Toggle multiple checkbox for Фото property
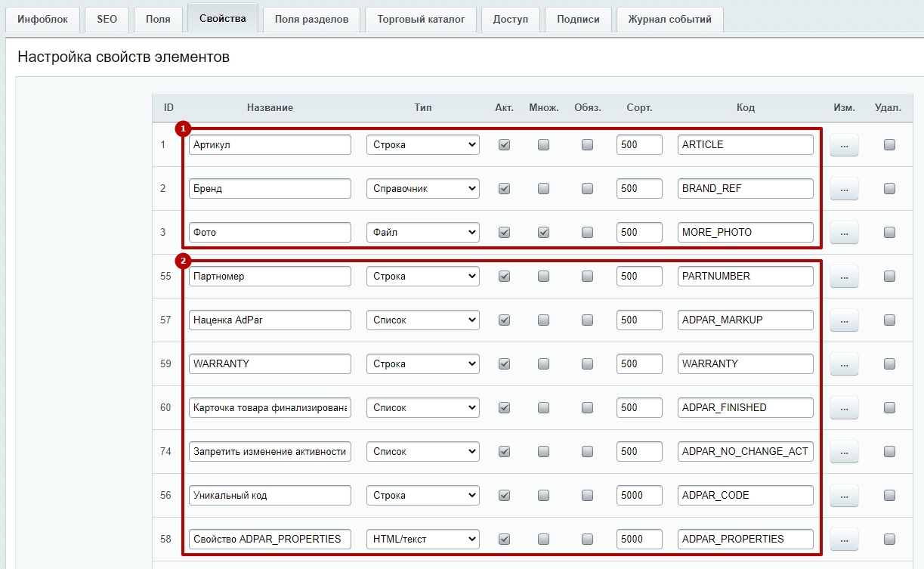 (x=543, y=233)
